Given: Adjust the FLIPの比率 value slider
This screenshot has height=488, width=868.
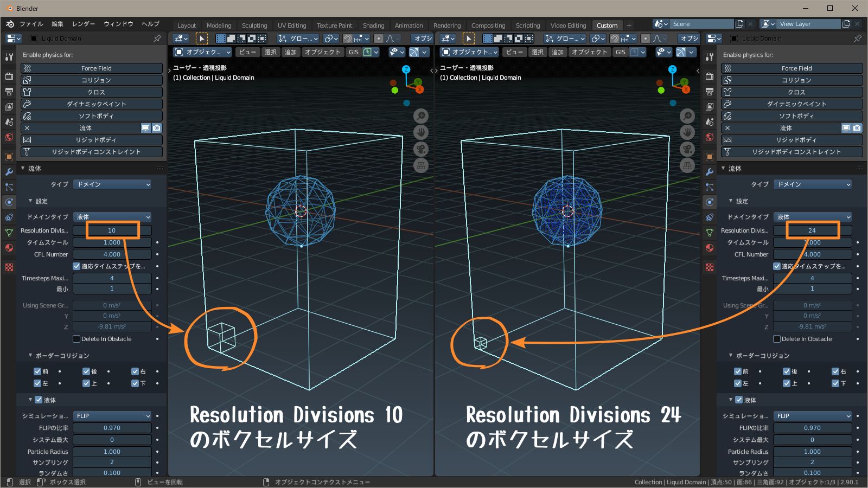Looking at the screenshot, I should point(112,427).
